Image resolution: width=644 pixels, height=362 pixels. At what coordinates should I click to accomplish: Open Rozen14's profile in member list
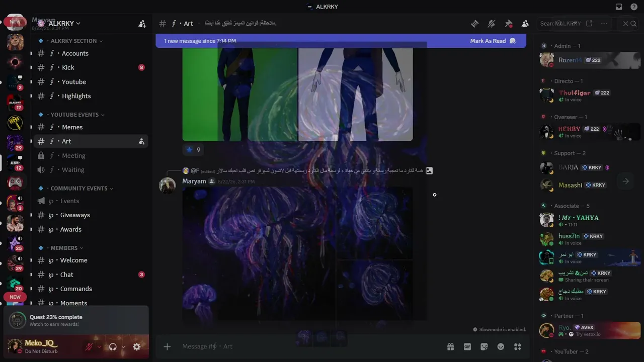point(590,60)
